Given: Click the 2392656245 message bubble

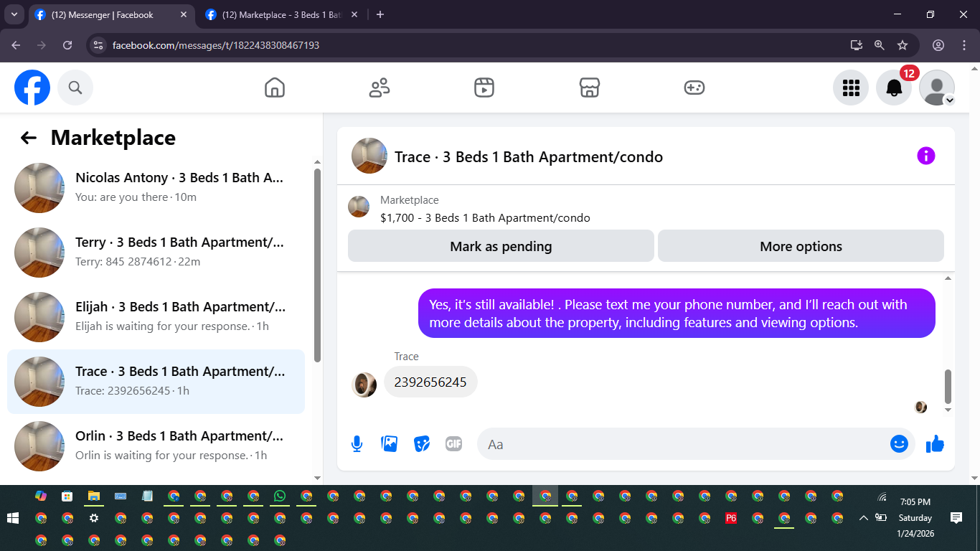Looking at the screenshot, I should click(430, 382).
